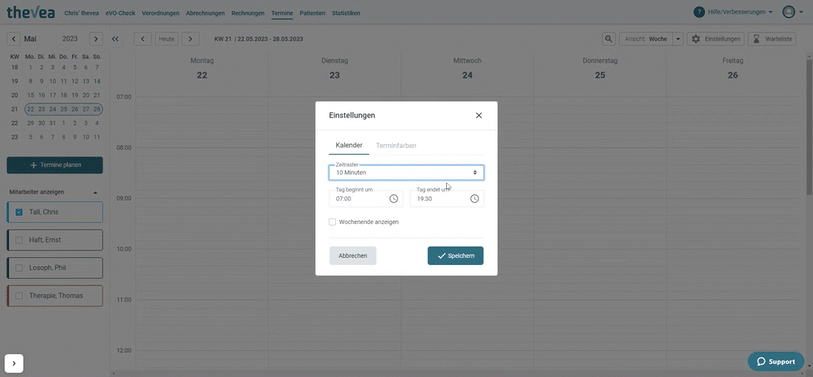The image size is (813, 377).
Task: Uncheck employee Tall, Chris checkbox
Action: tap(19, 212)
